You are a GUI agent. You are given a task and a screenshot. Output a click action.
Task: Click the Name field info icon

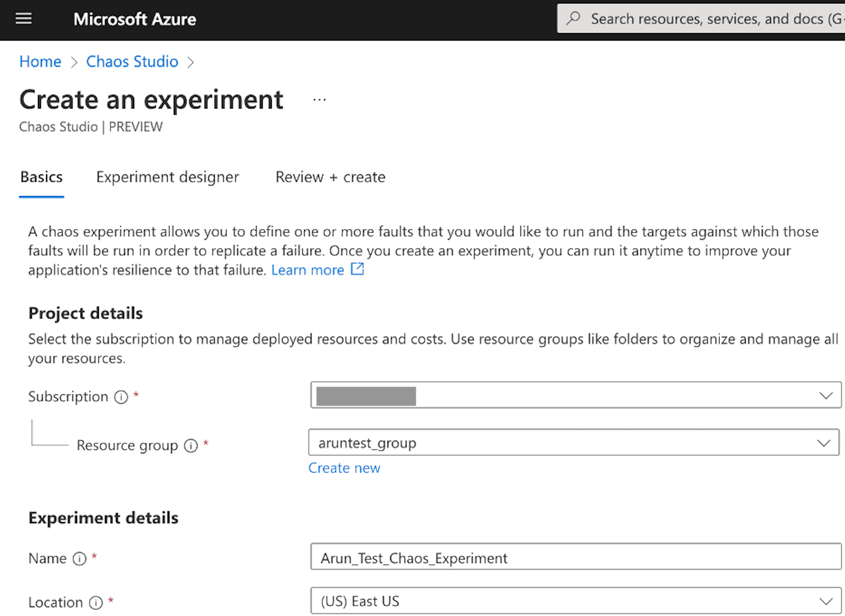point(79,558)
